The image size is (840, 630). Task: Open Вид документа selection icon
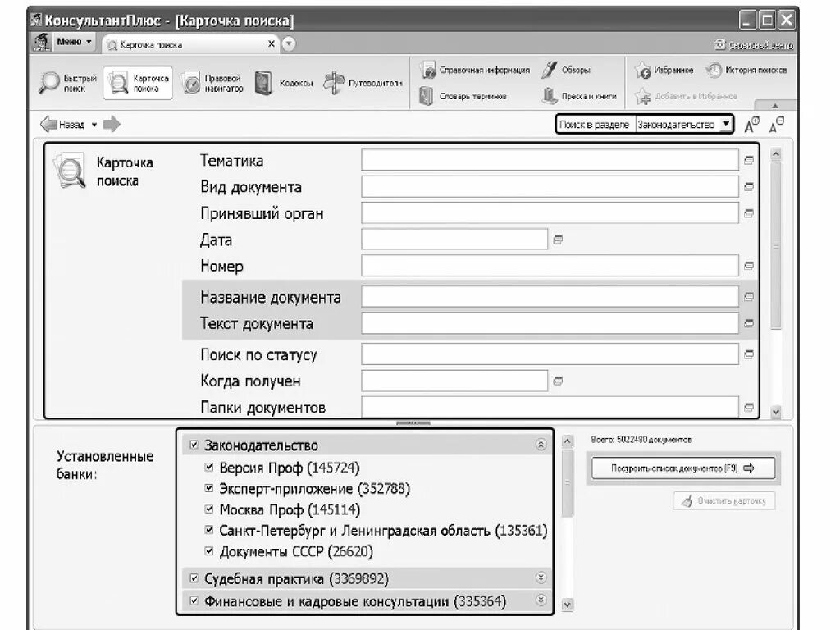coord(749,186)
